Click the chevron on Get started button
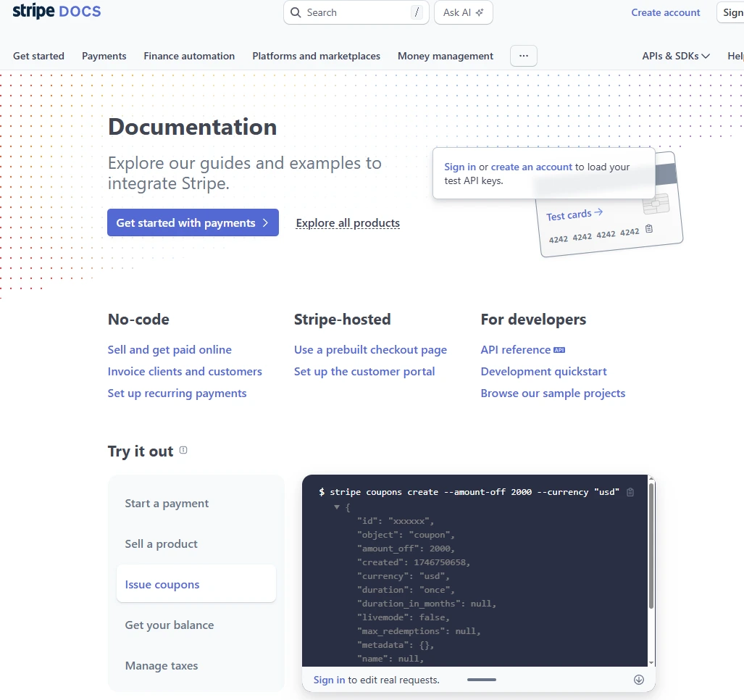Viewport: 744px width, 700px height. point(265,222)
